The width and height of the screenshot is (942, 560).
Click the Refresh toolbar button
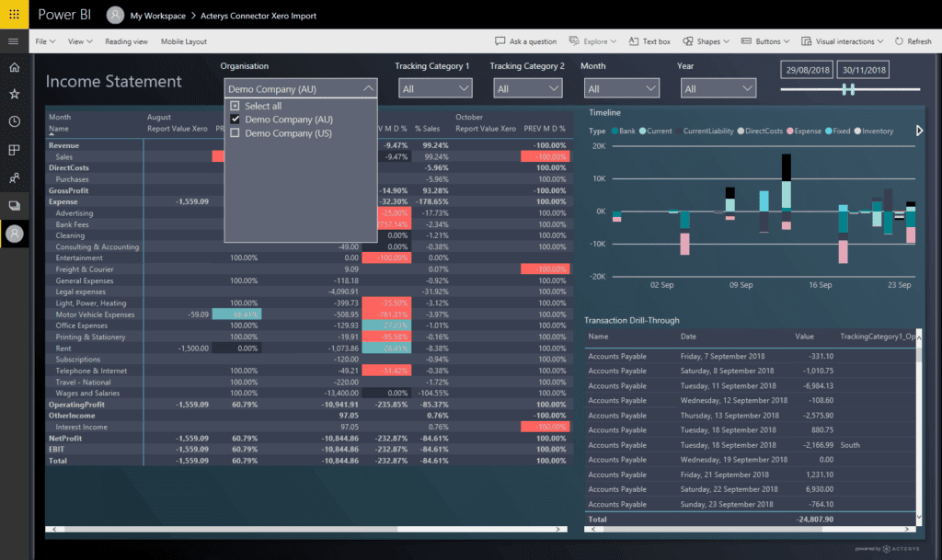click(913, 41)
